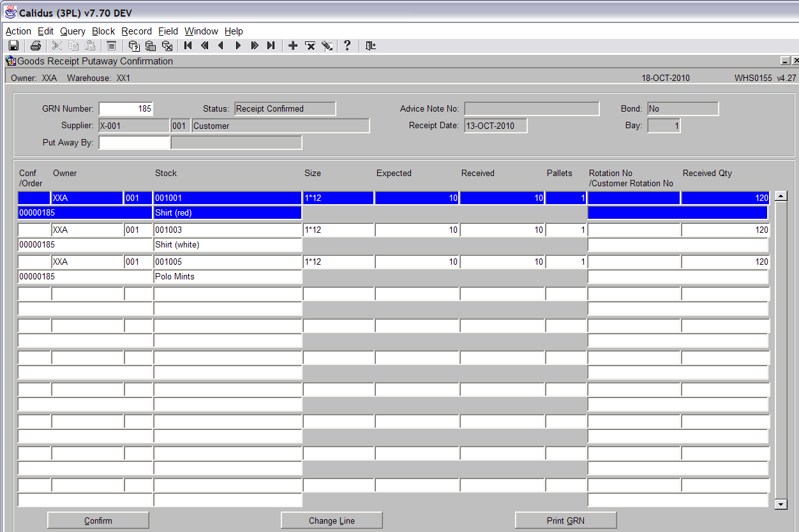This screenshot has height=532, width=799.
Task: Click the Help question mark icon
Action: tap(347, 45)
